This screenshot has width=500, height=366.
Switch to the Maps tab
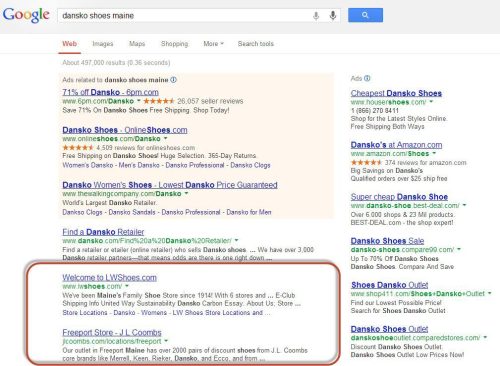(x=137, y=44)
